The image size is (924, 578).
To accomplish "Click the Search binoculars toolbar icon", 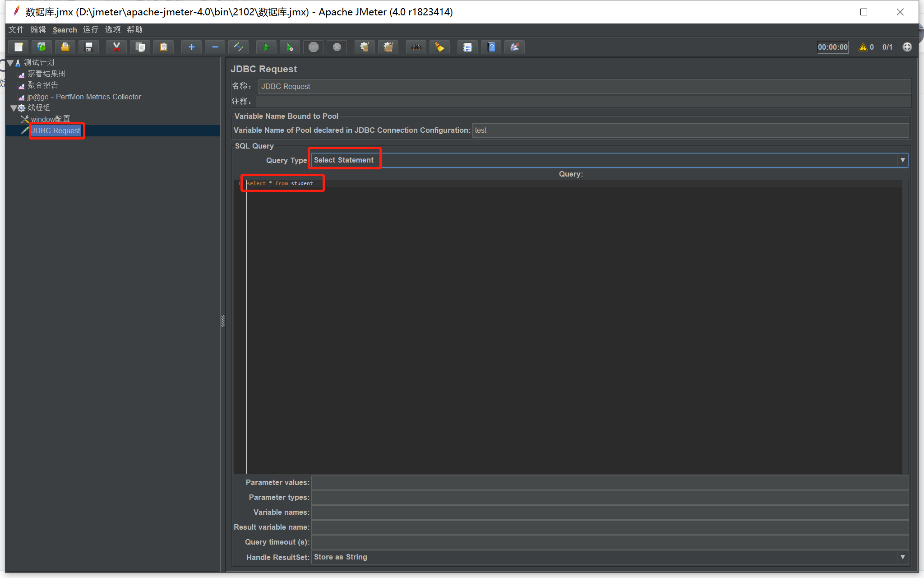I will (416, 47).
